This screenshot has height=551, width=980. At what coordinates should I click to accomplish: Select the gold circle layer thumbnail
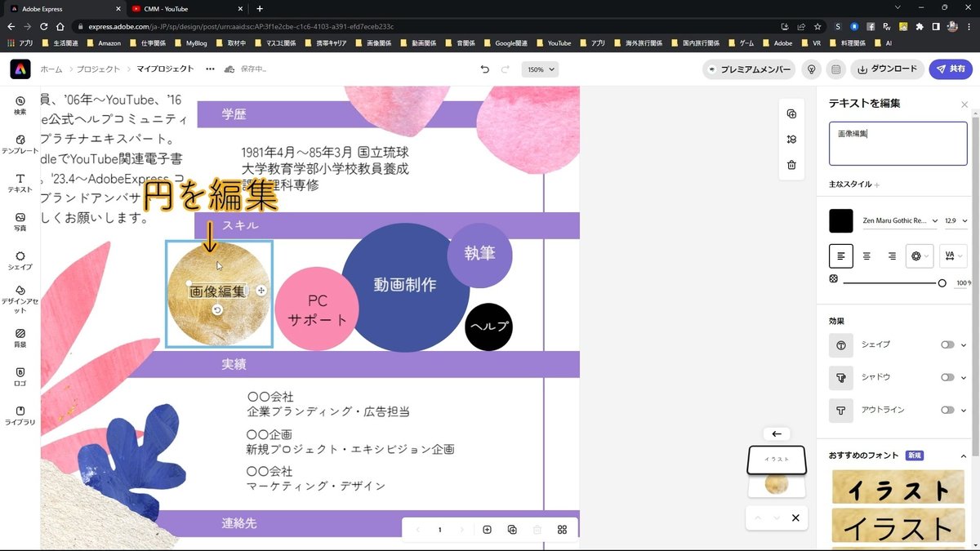click(777, 485)
